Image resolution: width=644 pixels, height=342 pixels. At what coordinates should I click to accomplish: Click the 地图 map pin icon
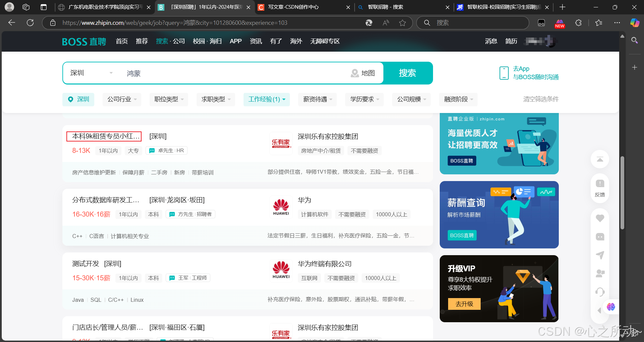tap(355, 73)
